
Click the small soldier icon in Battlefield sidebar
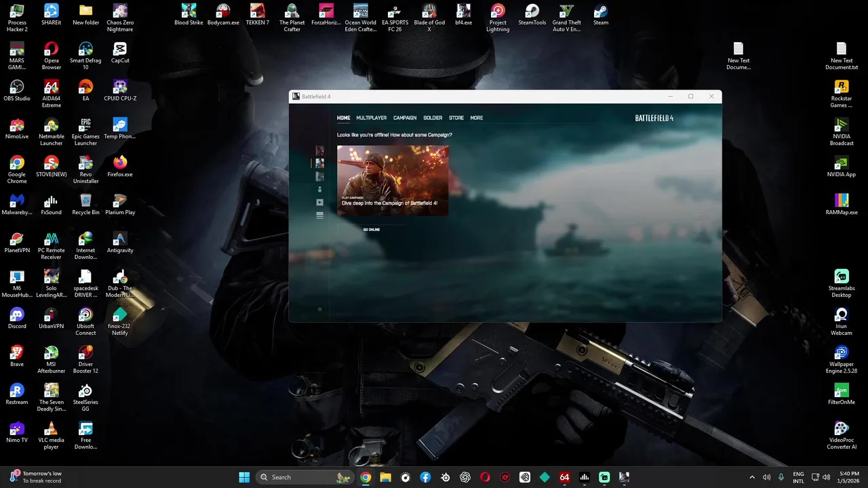point(320,189)
